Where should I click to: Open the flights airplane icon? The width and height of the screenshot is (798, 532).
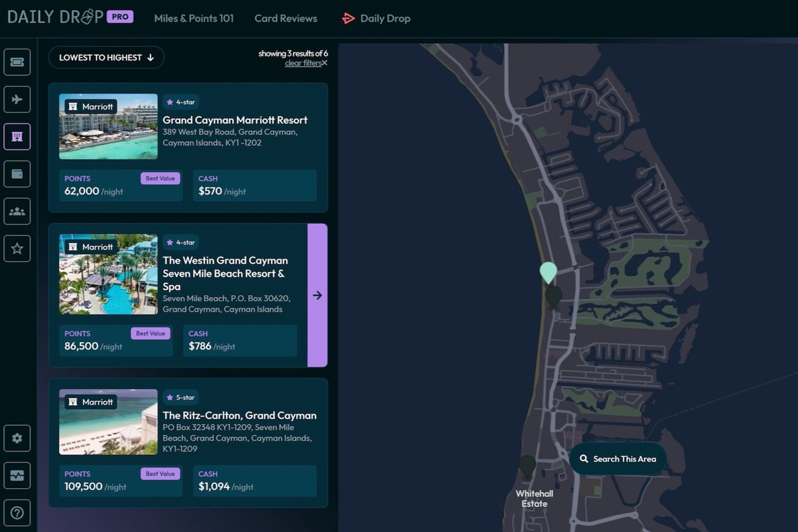17,99
